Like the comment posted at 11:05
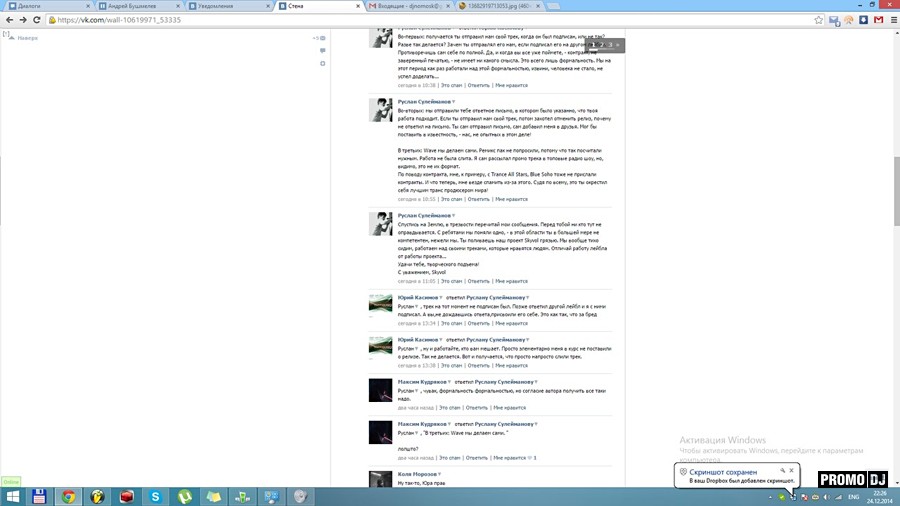This screenshot has width=900, height=506. point(510,282)
